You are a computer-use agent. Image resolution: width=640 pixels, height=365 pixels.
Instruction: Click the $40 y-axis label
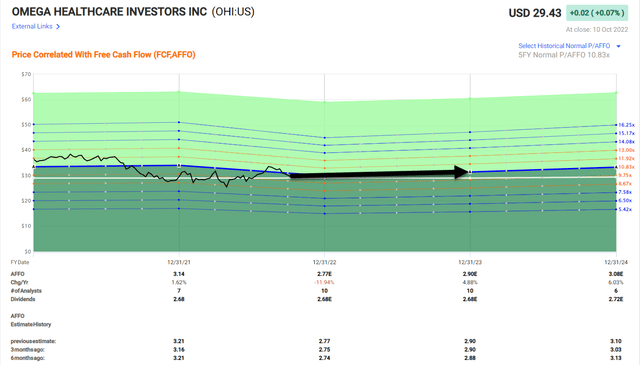26,150
